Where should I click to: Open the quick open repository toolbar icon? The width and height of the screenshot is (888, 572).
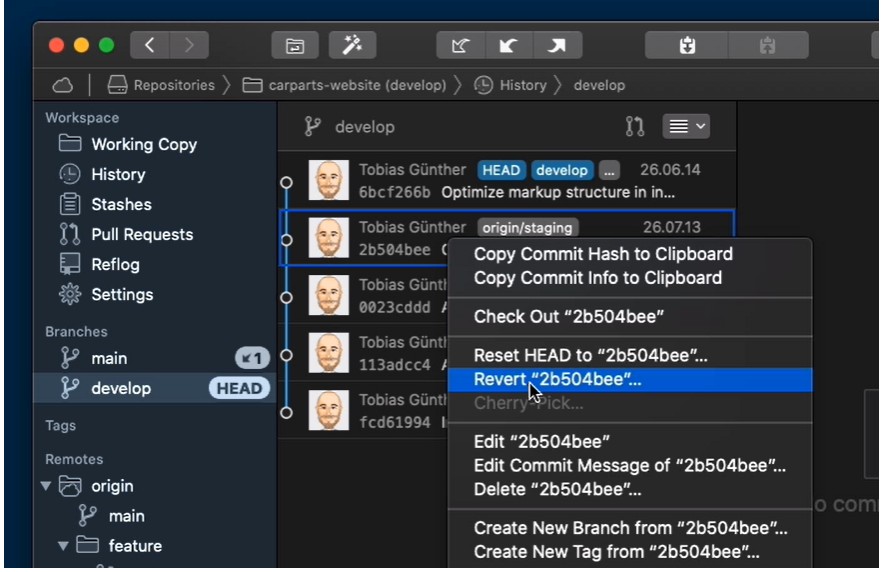[x=295, y=45]
